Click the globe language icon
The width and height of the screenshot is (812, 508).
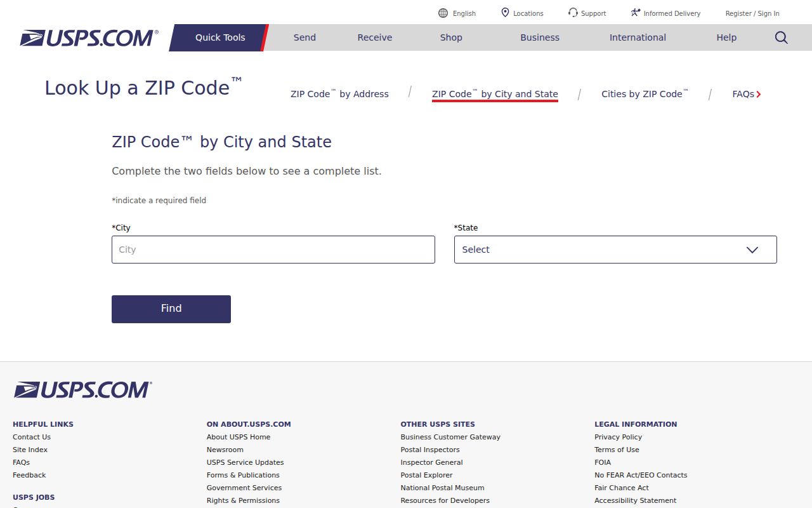tap(443, 13)
